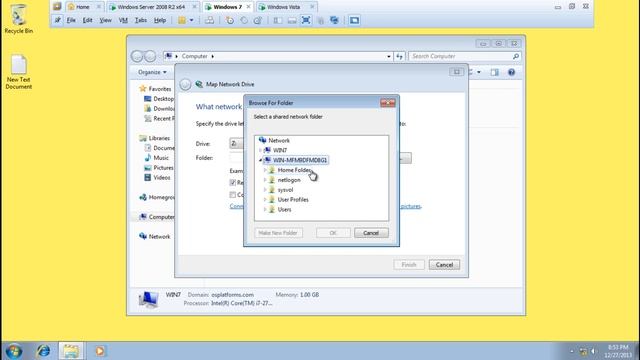Toggle the thumbnail bar icon

coord(291,20)
